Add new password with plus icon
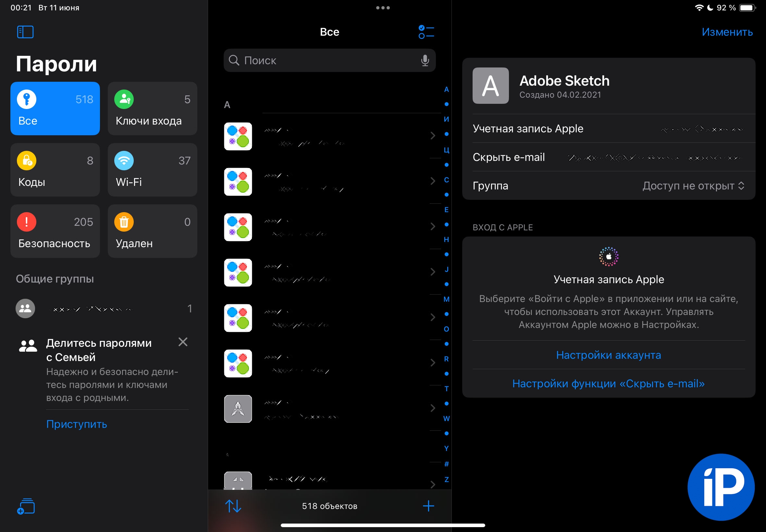766x532 pixels. click(428, 506)
